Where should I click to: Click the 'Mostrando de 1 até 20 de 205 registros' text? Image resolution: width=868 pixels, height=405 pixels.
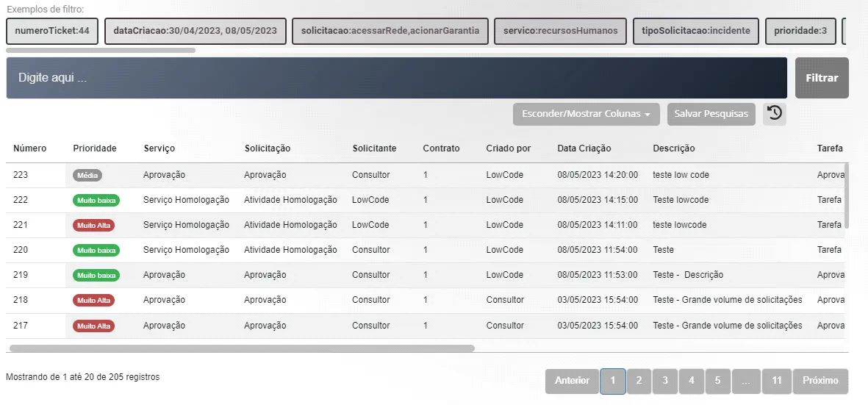pyautogui.click(x=82, y=377)
